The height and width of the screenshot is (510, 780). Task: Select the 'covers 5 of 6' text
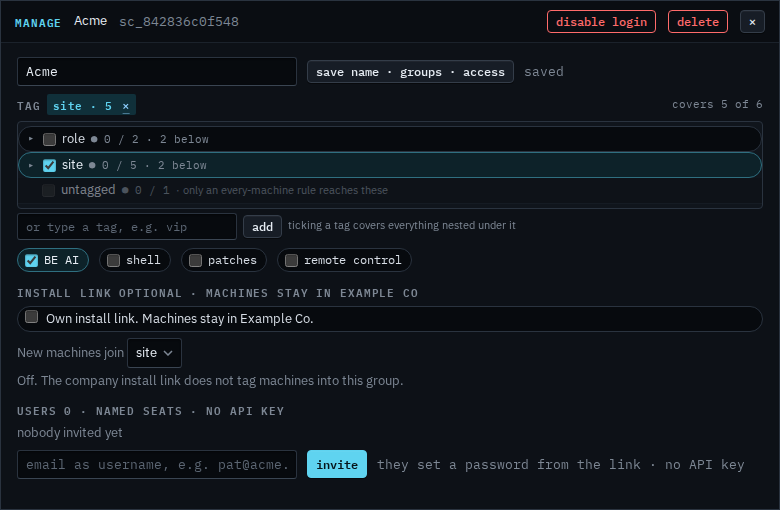pos(717,104)
